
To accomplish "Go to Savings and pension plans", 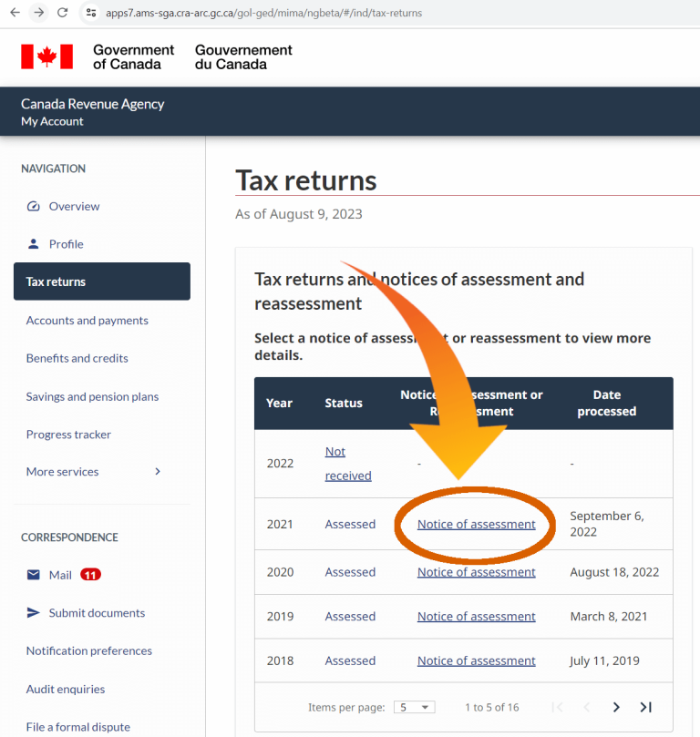I will 92,396.
